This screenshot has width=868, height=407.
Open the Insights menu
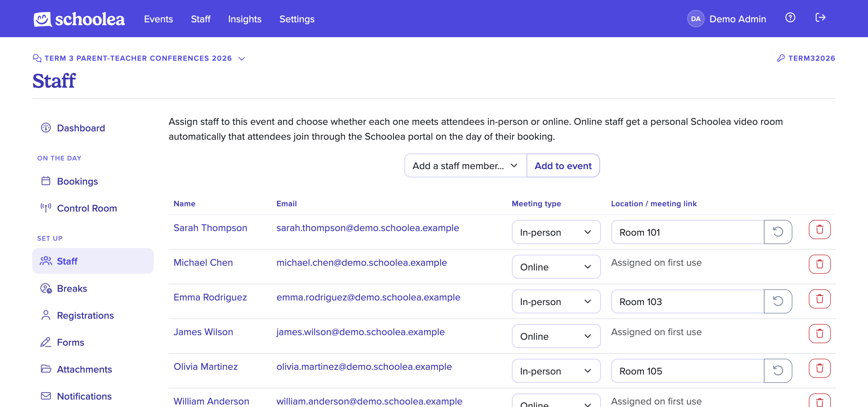[x=244, y=19]
